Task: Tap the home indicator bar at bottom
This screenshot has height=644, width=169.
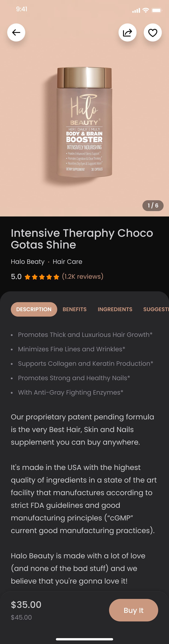Action: (x=84, y=639)
